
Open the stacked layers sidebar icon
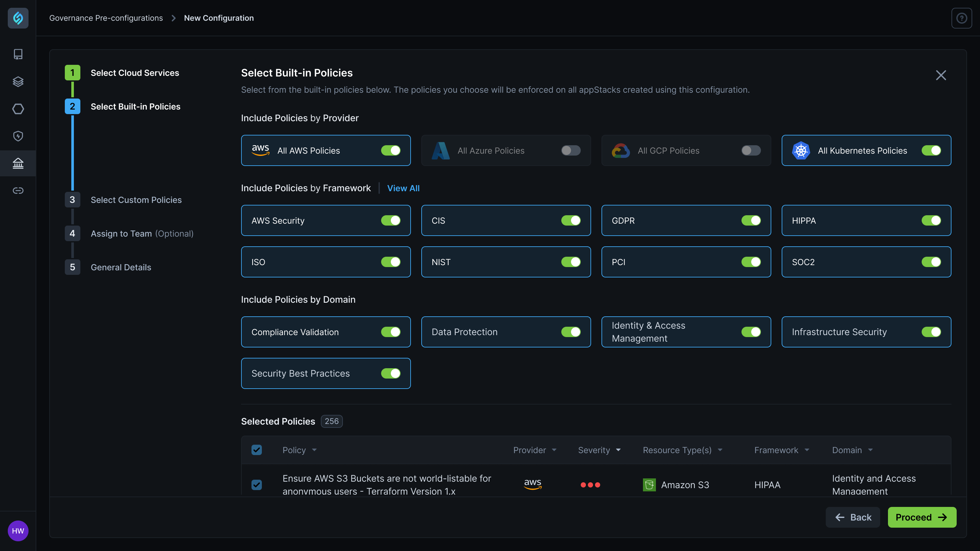18,81
